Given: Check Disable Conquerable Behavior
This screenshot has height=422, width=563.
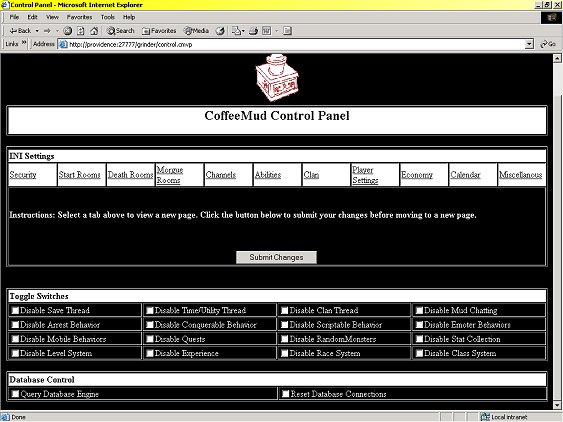Looking at the screenshot, I should [150, 325].
